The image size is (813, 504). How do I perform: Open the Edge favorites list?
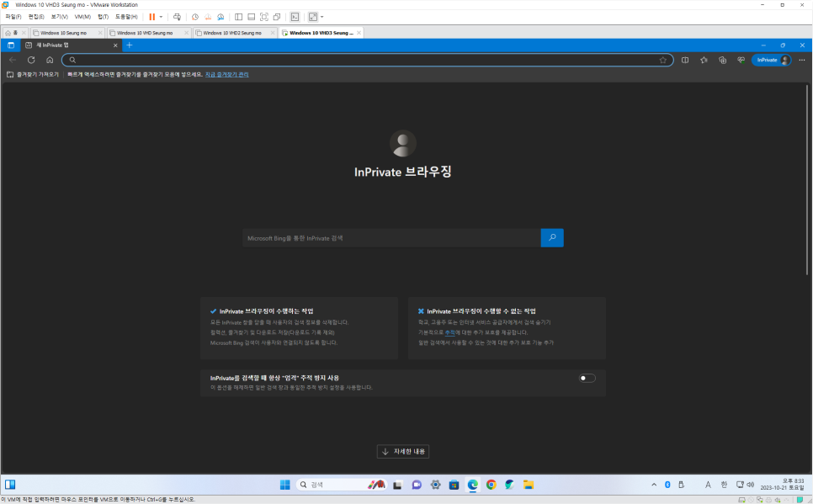click(704, 60)
